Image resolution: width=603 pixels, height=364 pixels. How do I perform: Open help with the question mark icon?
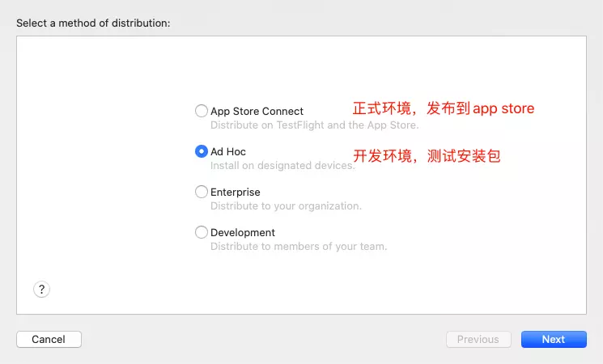pos(42,289)
